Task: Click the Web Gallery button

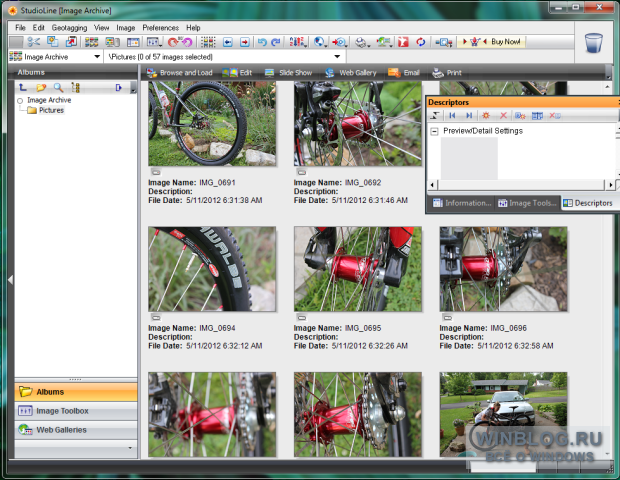Action: point(351,73)
